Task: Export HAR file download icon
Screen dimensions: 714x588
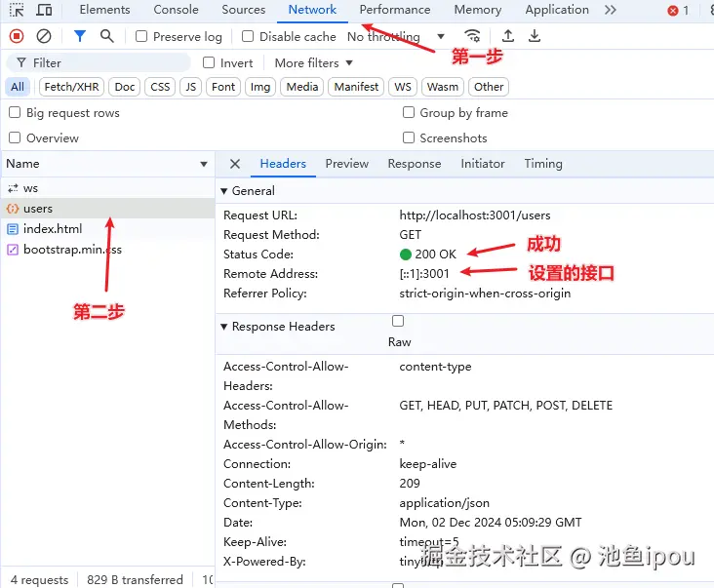Action: click(x=535, y=36)
